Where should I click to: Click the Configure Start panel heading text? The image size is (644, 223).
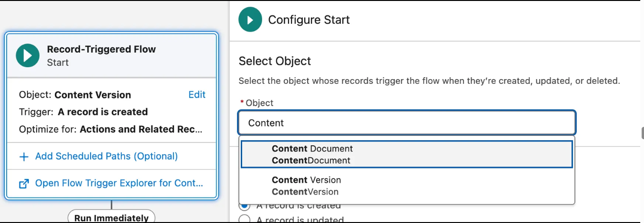309,20
